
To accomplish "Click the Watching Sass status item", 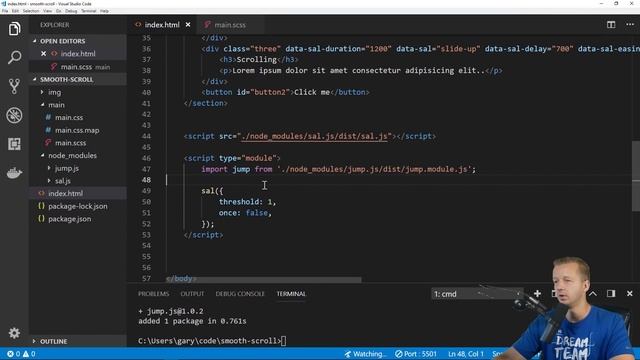I will (365, 354).
